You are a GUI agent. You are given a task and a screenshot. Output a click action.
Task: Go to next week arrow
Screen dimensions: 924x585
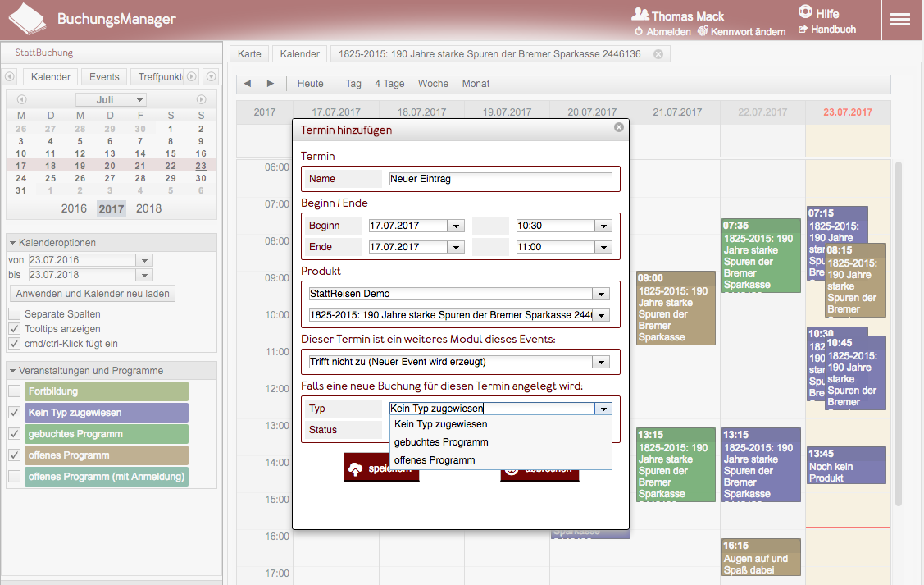tap(271, 84)
